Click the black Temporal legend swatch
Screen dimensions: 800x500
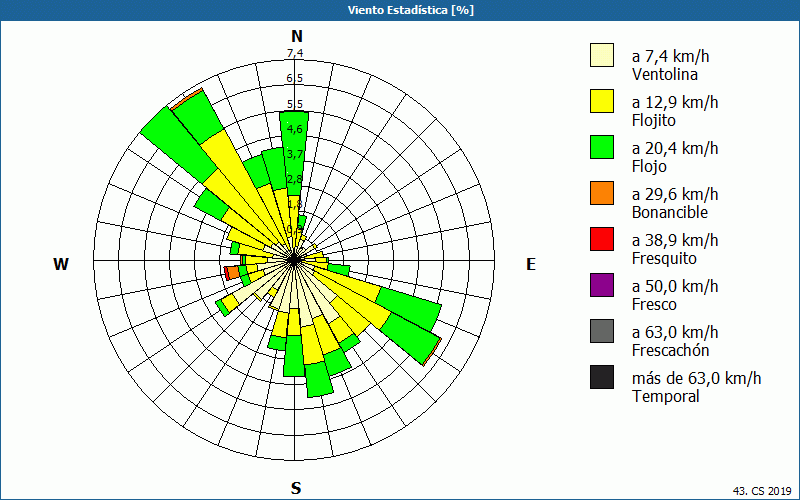point(602,377)
